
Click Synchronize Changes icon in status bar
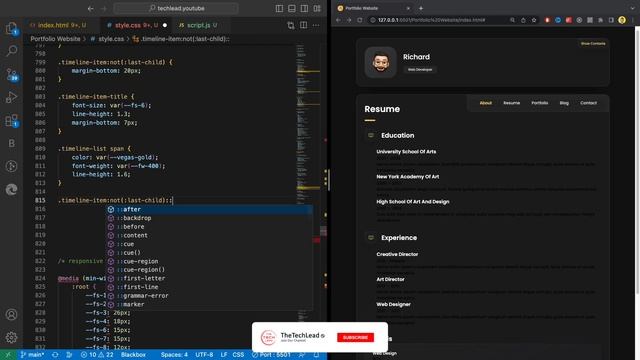click(55, 355)
